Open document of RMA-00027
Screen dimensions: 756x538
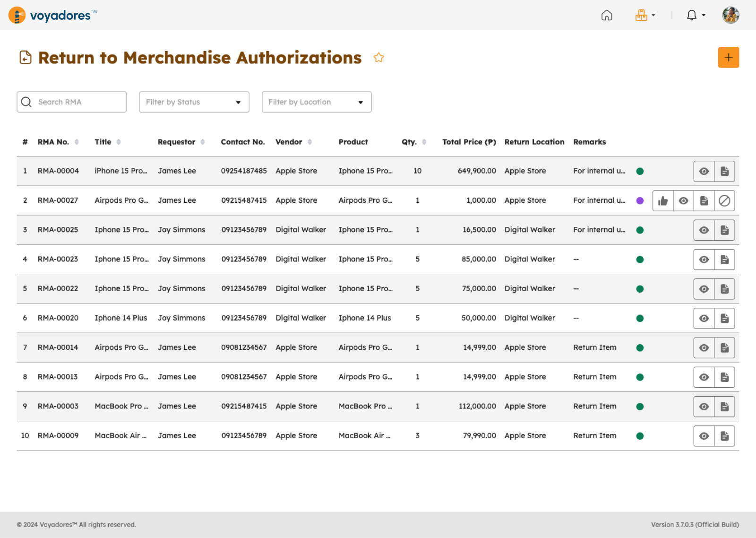pos(704,201)
